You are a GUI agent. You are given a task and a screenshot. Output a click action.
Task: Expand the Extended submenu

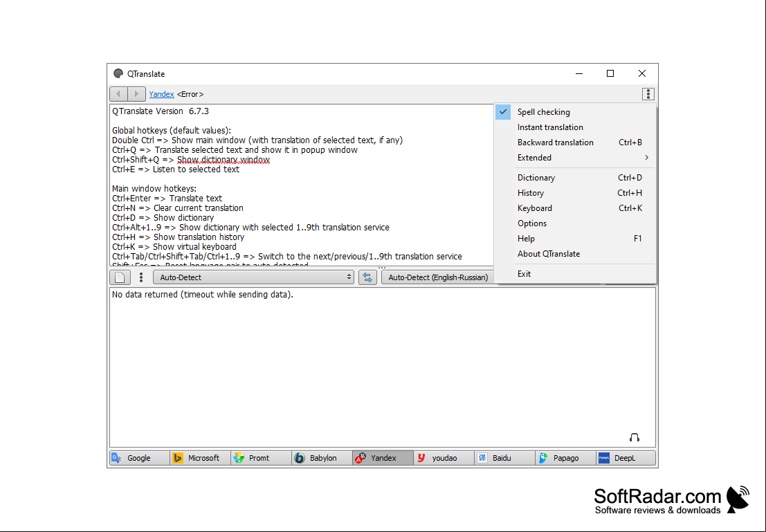coord(575,157)
